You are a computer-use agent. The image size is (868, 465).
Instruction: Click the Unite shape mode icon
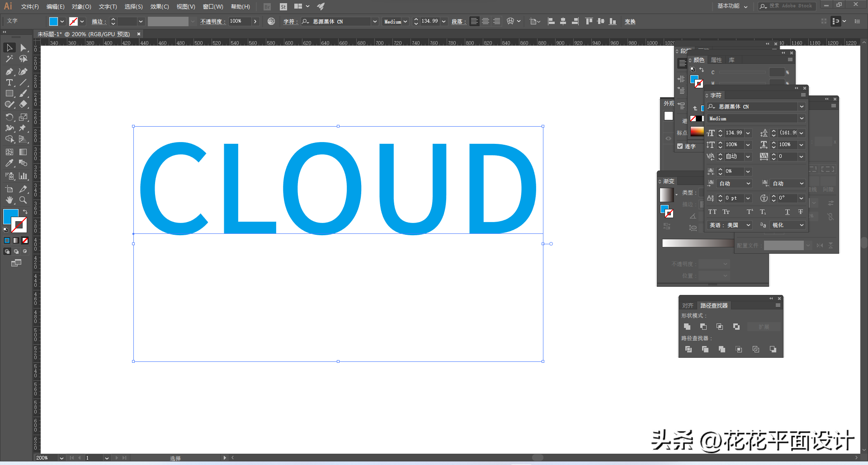[687, 327]
